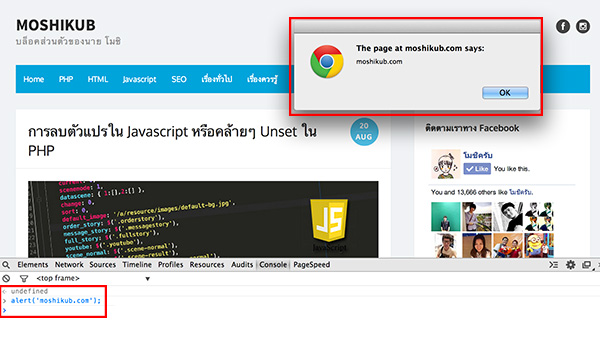
Task: Click the dock/undock DevTools icon
Action: point(586,265)
